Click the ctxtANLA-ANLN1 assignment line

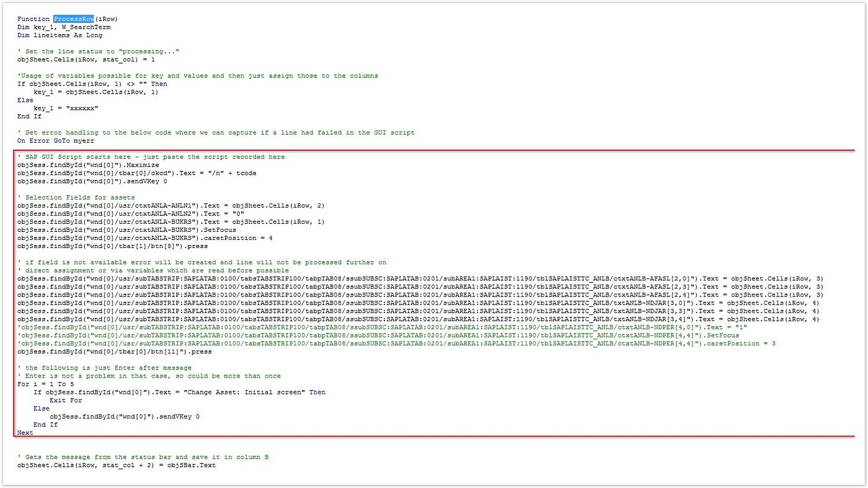tap(171, 205)
